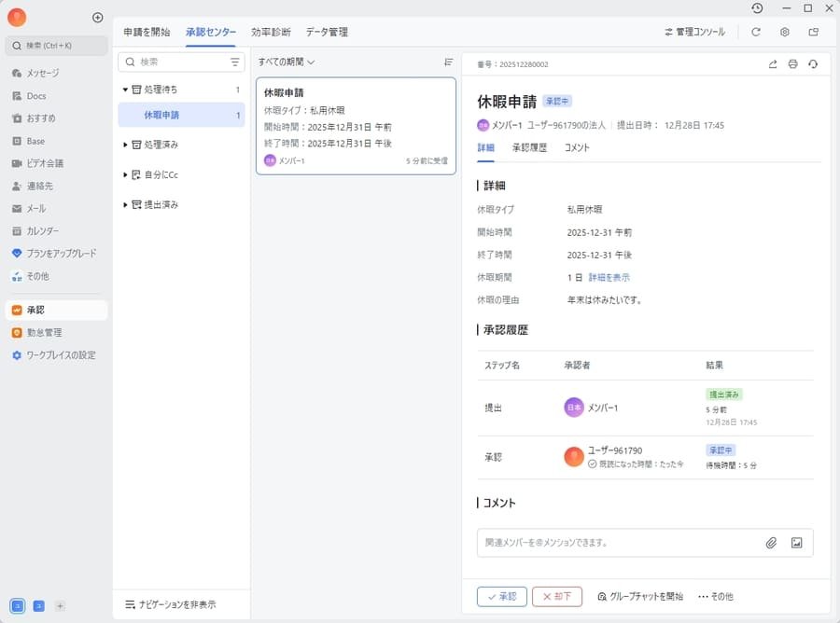Image resolution: width=840 pixels, height=623 pixels.
Task: Refresh the approval detail panel
Action: pyautogui.click(x=813, y=64)
